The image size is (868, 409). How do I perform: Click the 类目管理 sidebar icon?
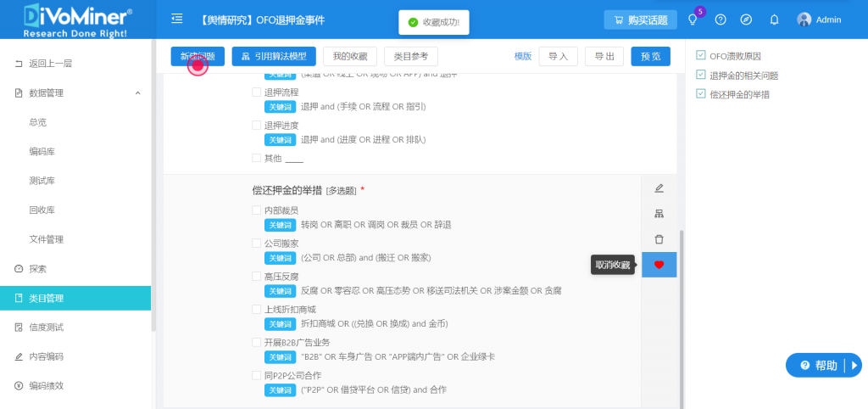pyautogui.click(x=19, y=298)
